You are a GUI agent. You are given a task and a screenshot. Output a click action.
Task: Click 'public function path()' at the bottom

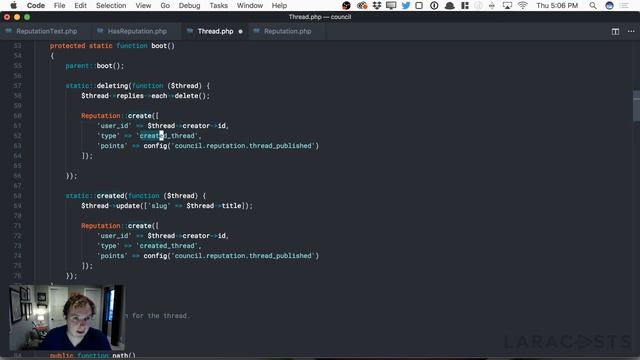pyautogui.click(x=93, y=356)
